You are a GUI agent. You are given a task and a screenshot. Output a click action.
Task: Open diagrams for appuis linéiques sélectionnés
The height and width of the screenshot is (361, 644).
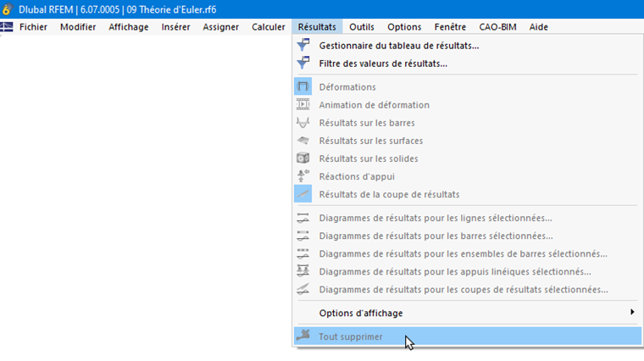click(x=467, y=271)
